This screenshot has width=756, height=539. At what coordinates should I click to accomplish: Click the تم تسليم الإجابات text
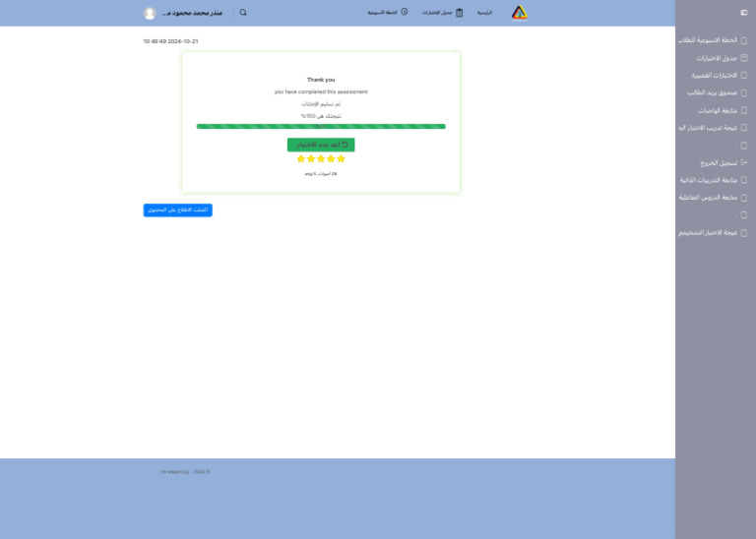pos(321,104)
